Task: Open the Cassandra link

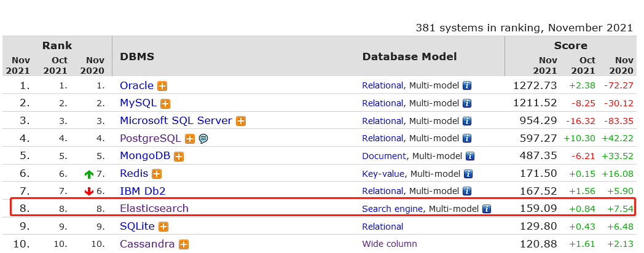Action: (147, 244)
